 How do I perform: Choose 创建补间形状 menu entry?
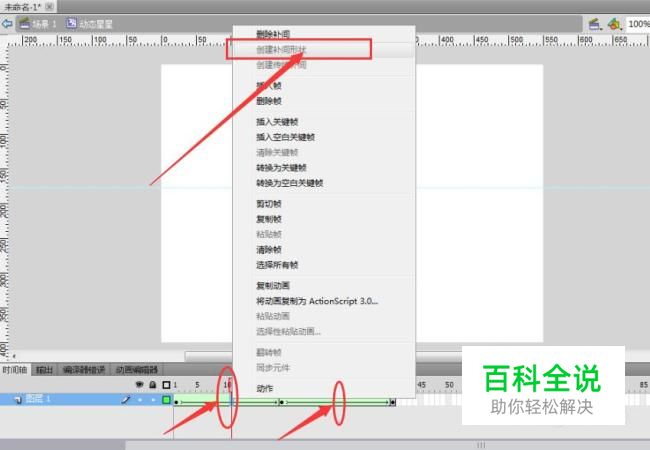click(x=281, y=50)
